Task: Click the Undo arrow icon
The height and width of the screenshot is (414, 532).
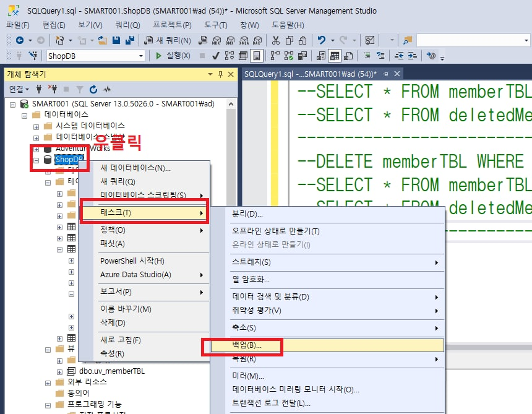Action: [x=321, y=40]
